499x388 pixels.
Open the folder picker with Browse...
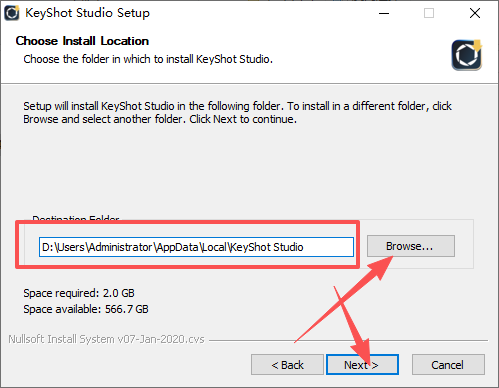coord(411,246)
